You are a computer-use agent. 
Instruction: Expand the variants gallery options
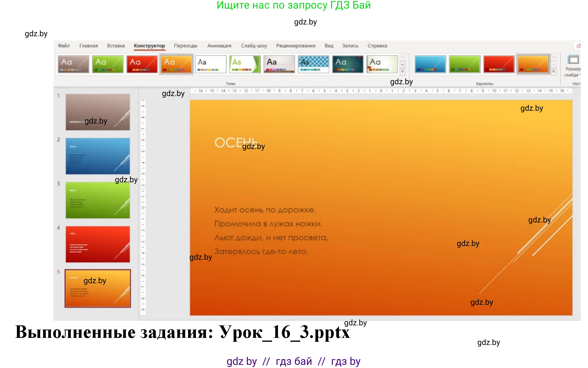coord(553,72)
